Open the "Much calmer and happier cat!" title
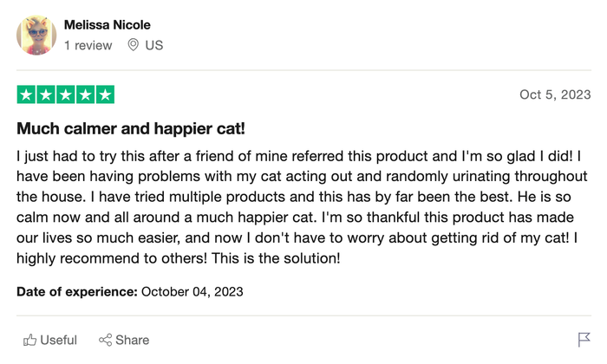Viewport: 607px width, 364px height. tap(131, 129)
